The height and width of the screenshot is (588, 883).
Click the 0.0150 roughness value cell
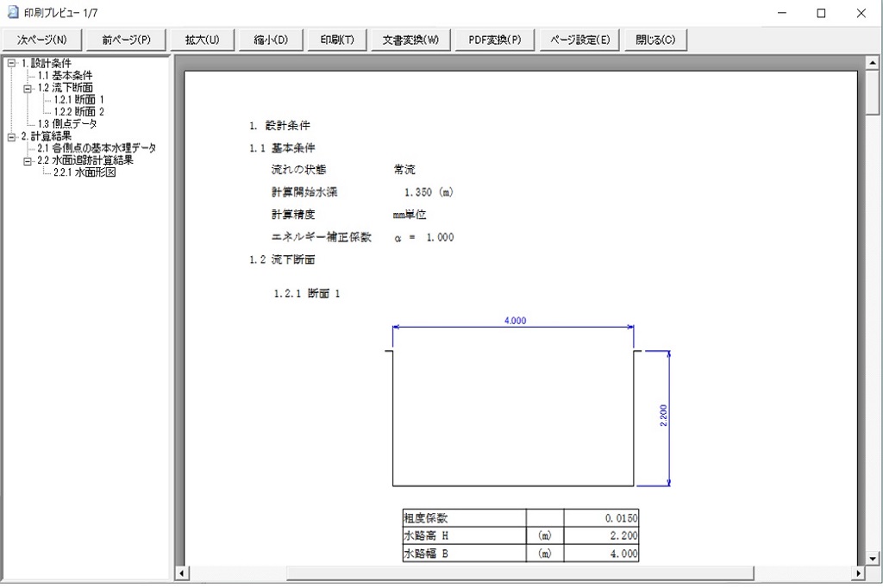coord(601,518)
